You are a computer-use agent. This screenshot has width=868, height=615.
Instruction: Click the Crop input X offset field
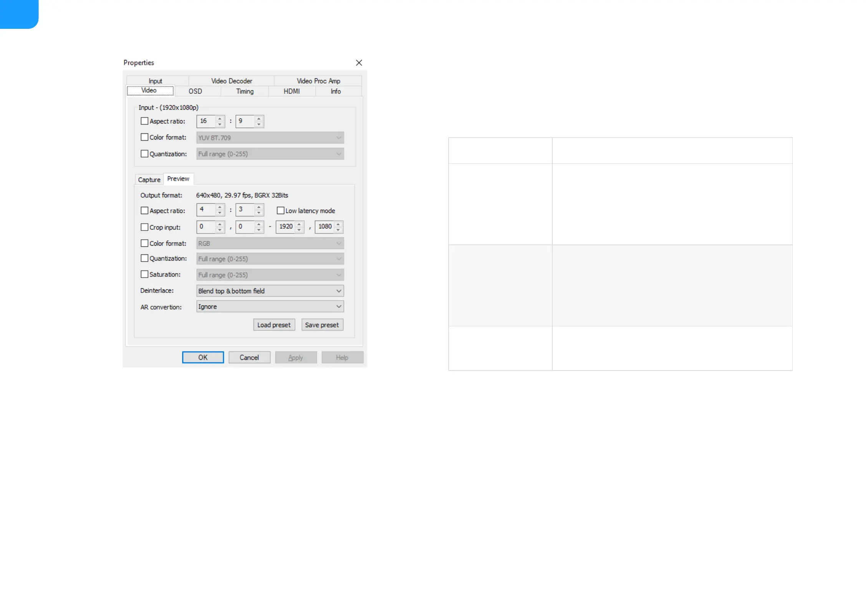tap(206, 227)
